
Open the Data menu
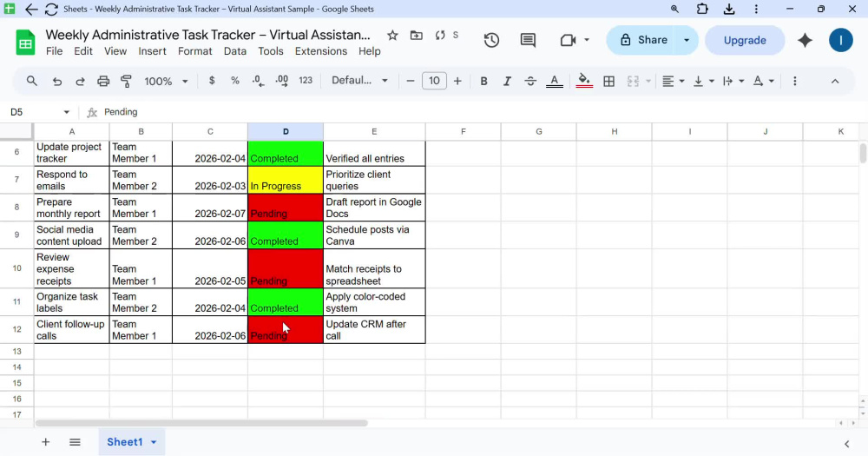pos(234,51)
